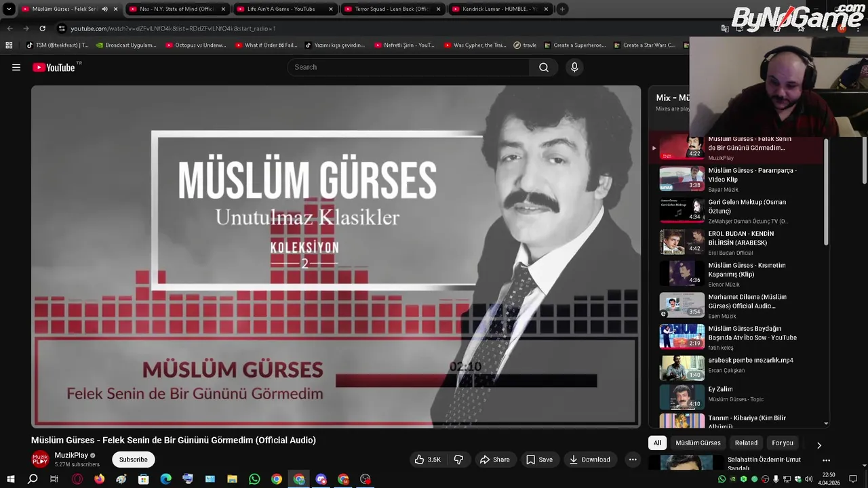Switch to the Nas - N.Y. State of Mind tab
This screenshot has width=868, height=488.
tap(176, 9)
